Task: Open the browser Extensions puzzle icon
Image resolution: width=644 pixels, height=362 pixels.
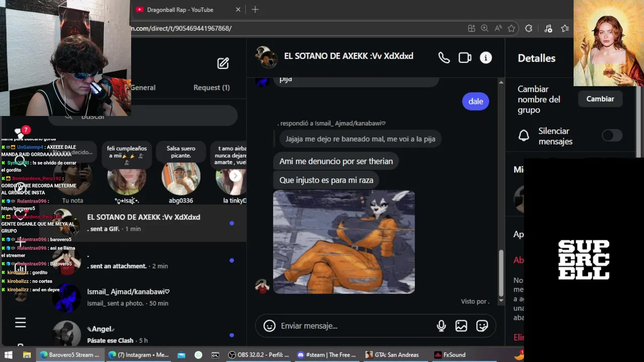Action: point(528,29)
